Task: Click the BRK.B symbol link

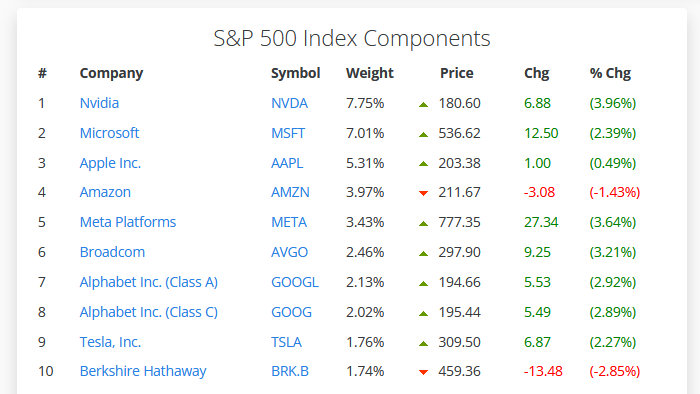Action: click(290, 371)
